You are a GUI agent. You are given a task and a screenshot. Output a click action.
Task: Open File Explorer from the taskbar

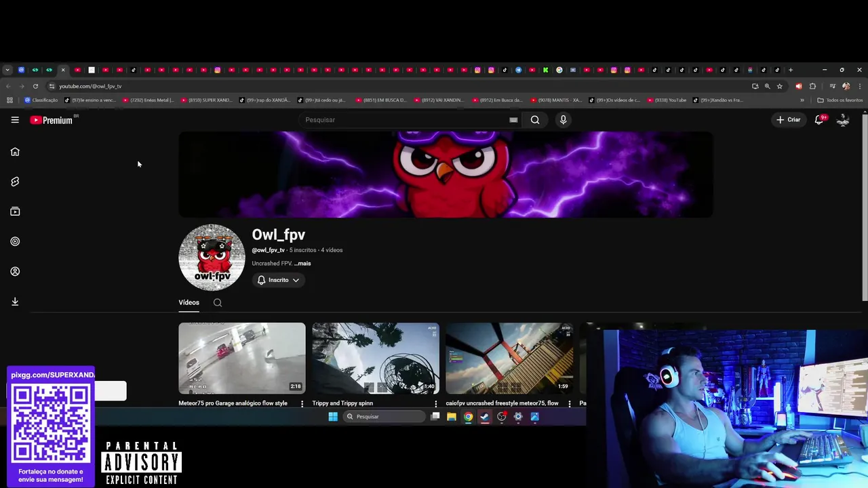451,417
